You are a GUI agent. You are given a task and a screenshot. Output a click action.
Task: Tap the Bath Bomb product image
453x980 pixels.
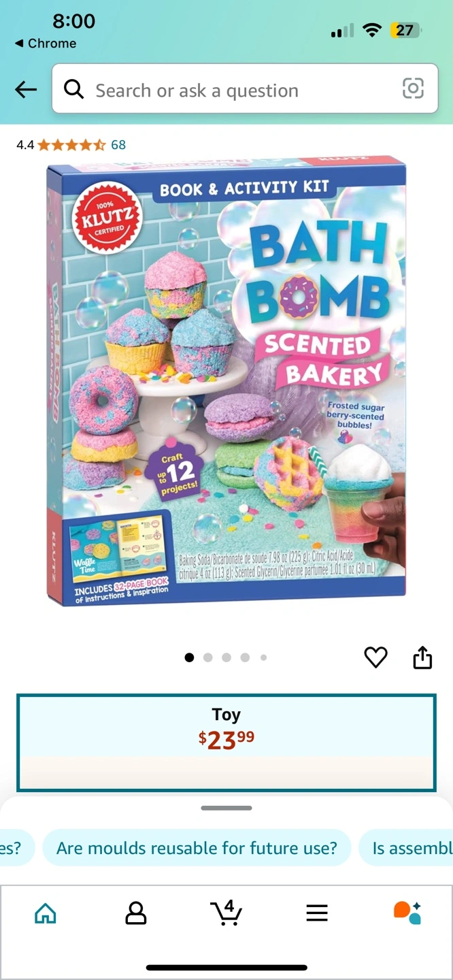[x=227, y=381]
